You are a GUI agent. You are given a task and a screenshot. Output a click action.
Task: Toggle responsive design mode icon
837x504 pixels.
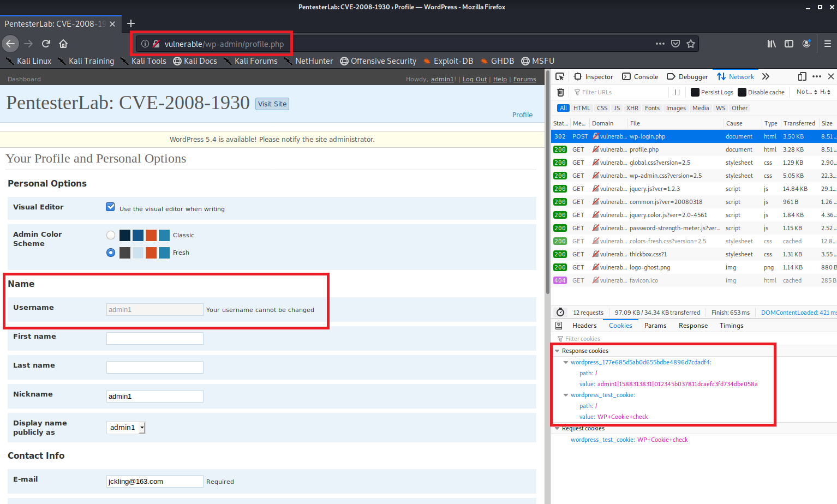[802, 77]
